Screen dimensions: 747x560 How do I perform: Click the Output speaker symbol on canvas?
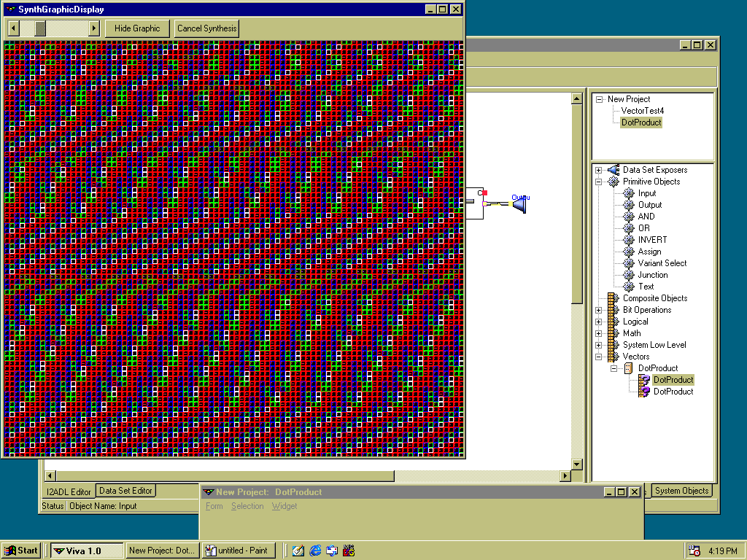(x=519, y=204)
